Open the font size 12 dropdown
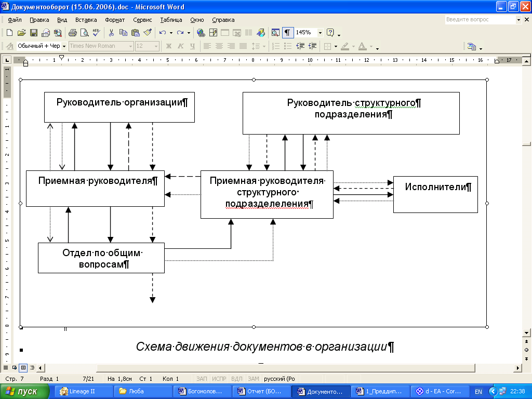 click(156, 46)
